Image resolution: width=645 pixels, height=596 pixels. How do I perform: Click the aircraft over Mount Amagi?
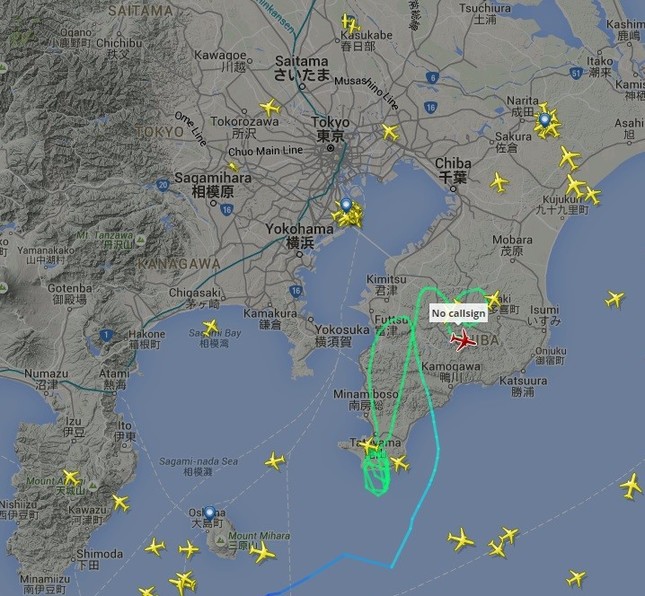tap(71, 478)
